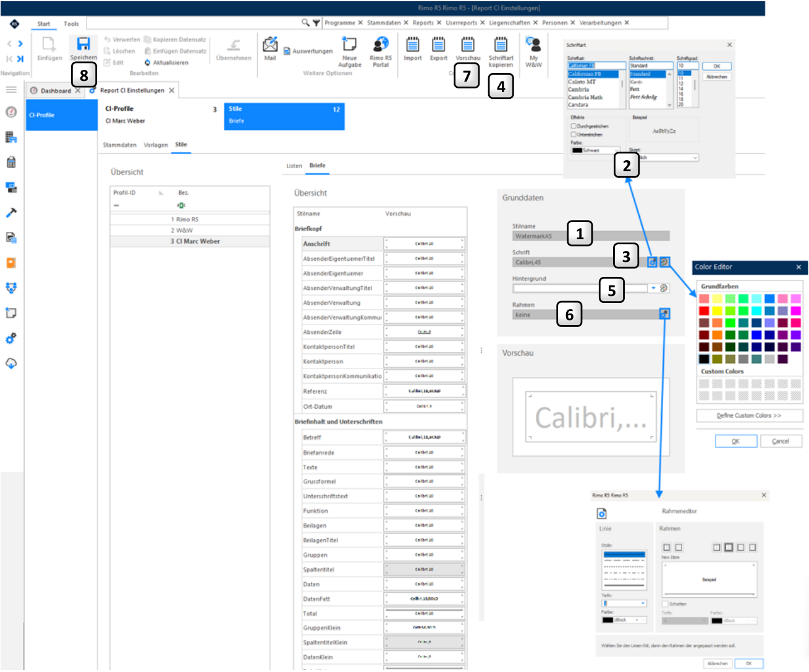Open the color editor icon beside Schrift field
The width and height of the screenshot is (809, 672).
point(664,262)
